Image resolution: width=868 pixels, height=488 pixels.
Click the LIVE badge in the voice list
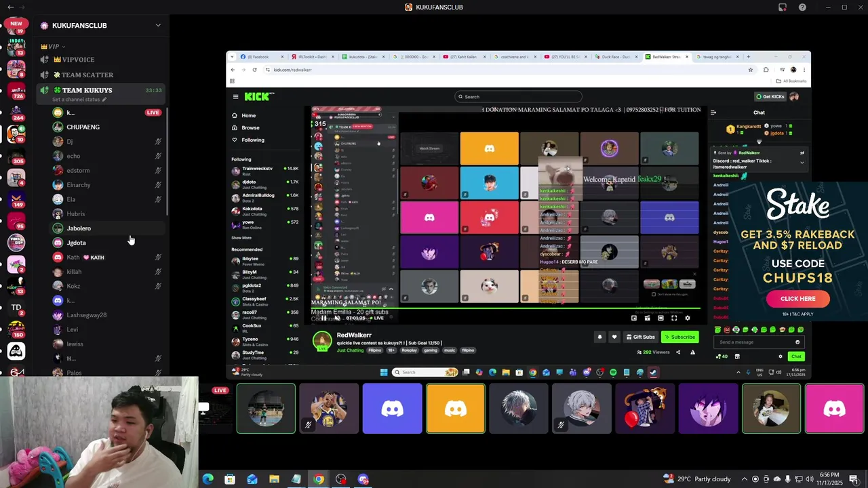(153, 113)
